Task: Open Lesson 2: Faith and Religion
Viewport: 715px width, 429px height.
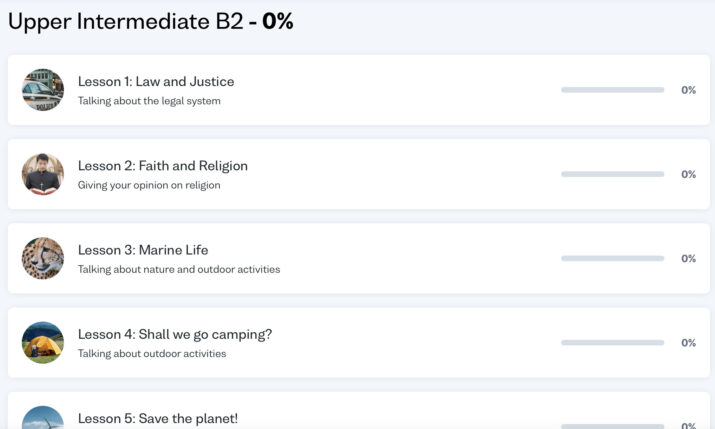Action: coord(163,166)
